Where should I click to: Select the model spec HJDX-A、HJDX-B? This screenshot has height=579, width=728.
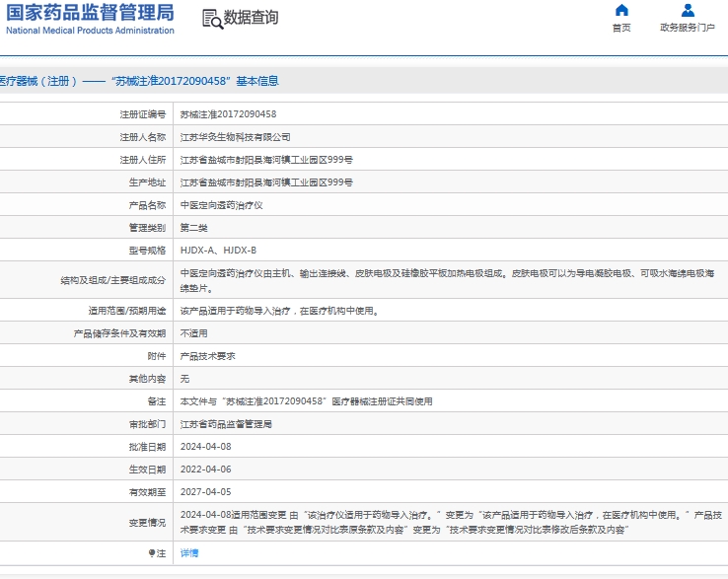218,251
